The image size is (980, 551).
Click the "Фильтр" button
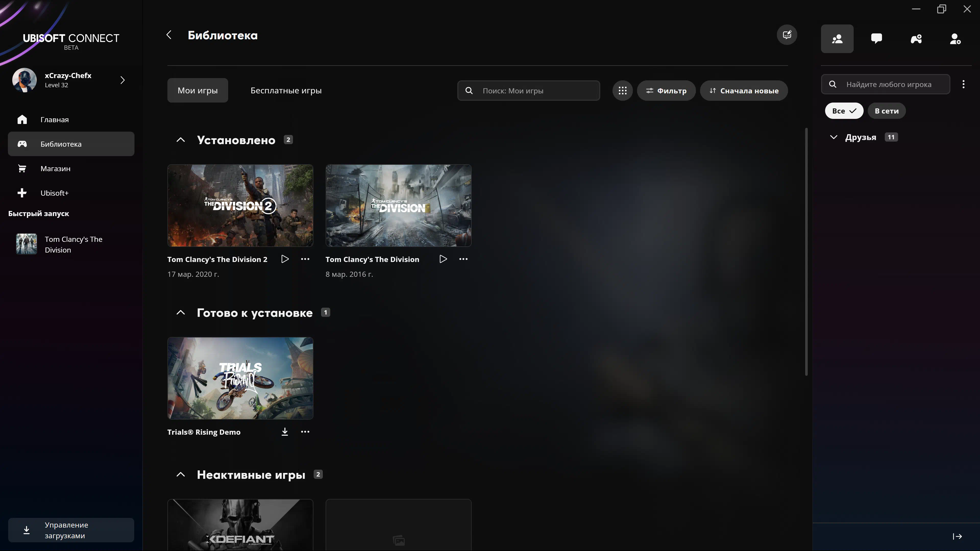click(666, 91)
